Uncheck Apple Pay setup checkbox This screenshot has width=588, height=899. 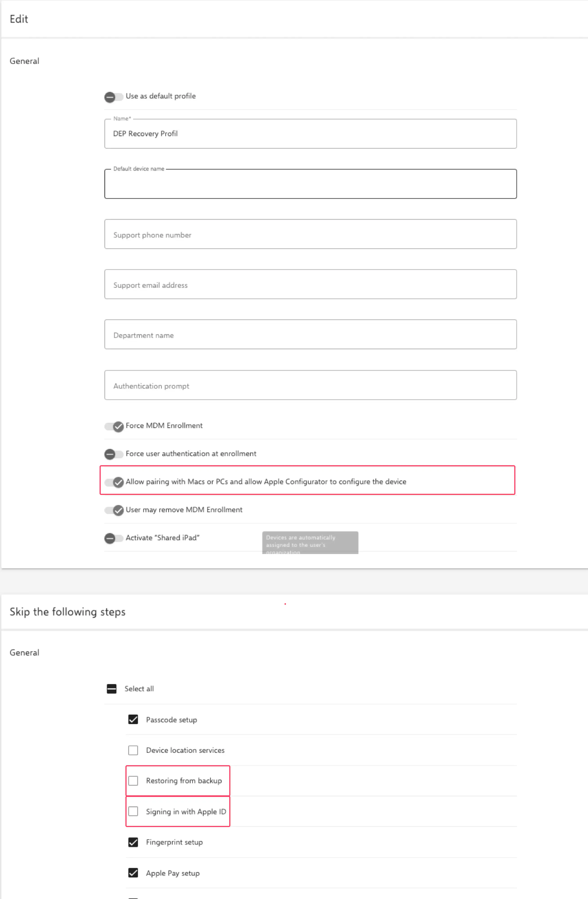(x=133, y=872)
